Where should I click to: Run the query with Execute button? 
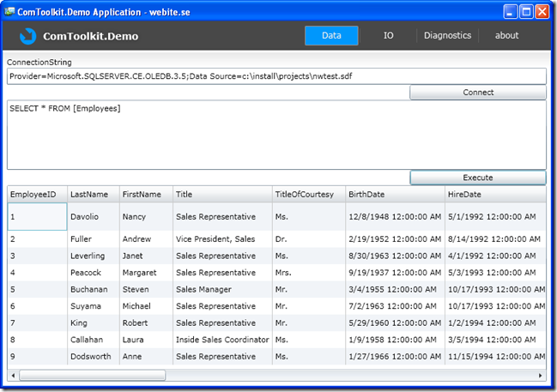point(477,178)
